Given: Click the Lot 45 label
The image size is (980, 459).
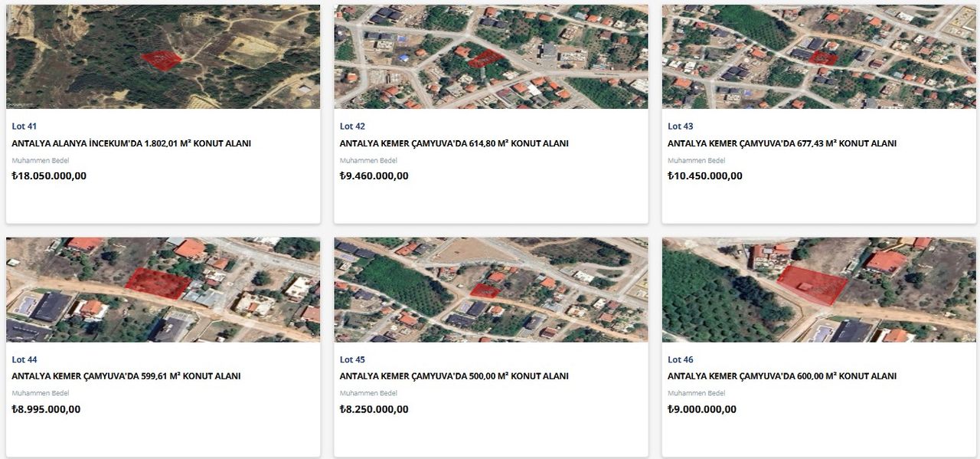Looking at the screenshot, I should click(352, 359).
